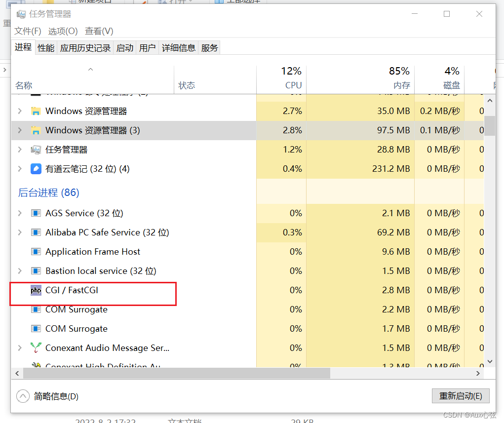Sort by the CPU column header

(x=281, y=80)
